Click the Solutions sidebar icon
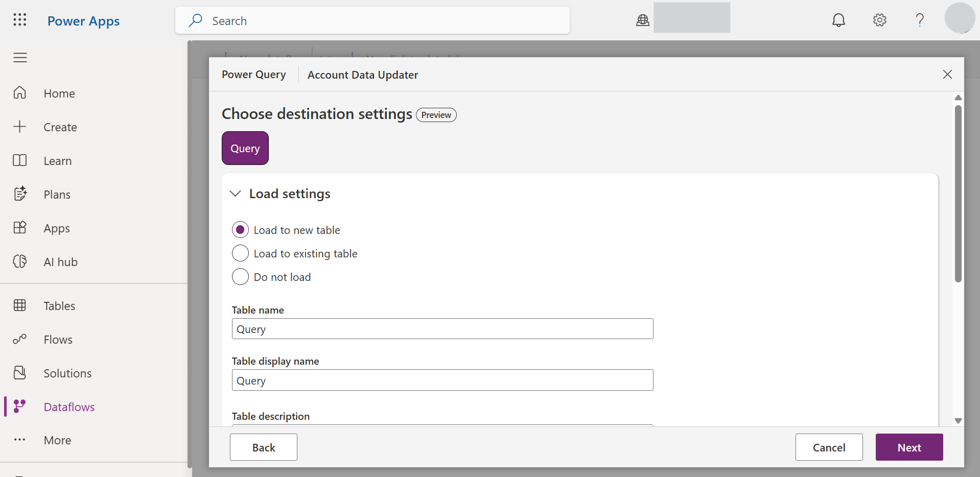Screen dimensions: 980x477 click(20, 373)
